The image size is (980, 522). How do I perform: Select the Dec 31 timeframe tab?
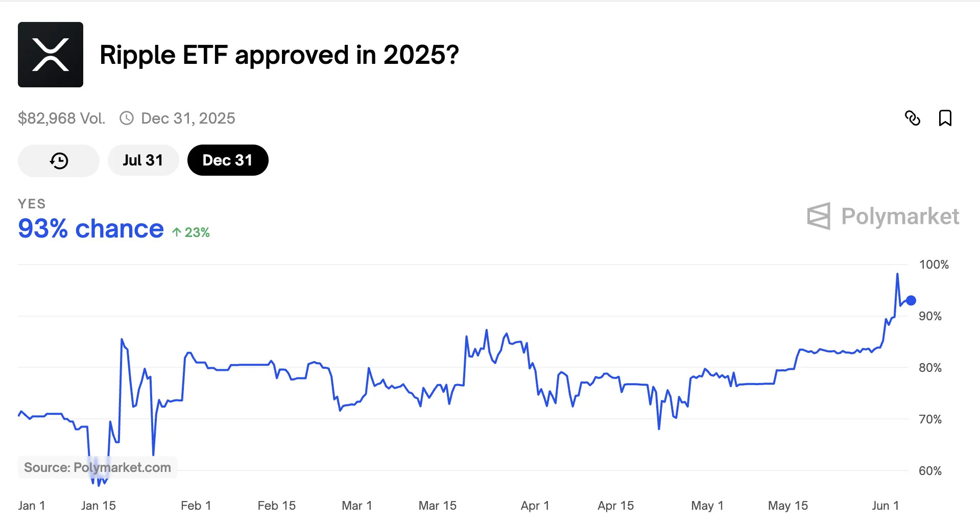[x=228, y=160]
